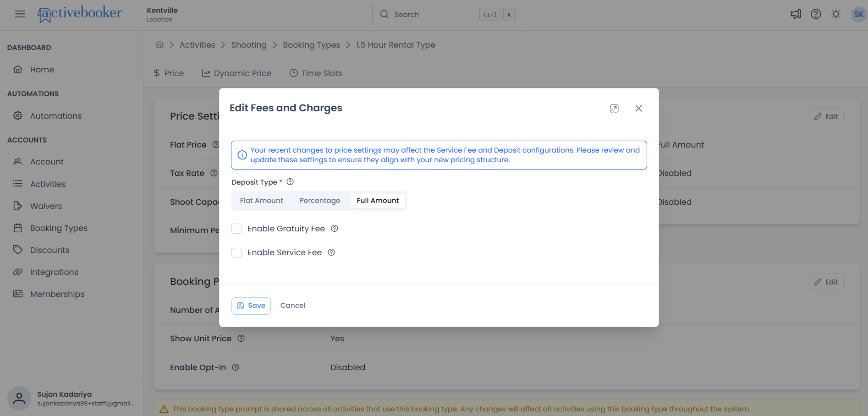Enable Gratuity Fee checkbox
The image size is (868, 416).
click(236, 229)
